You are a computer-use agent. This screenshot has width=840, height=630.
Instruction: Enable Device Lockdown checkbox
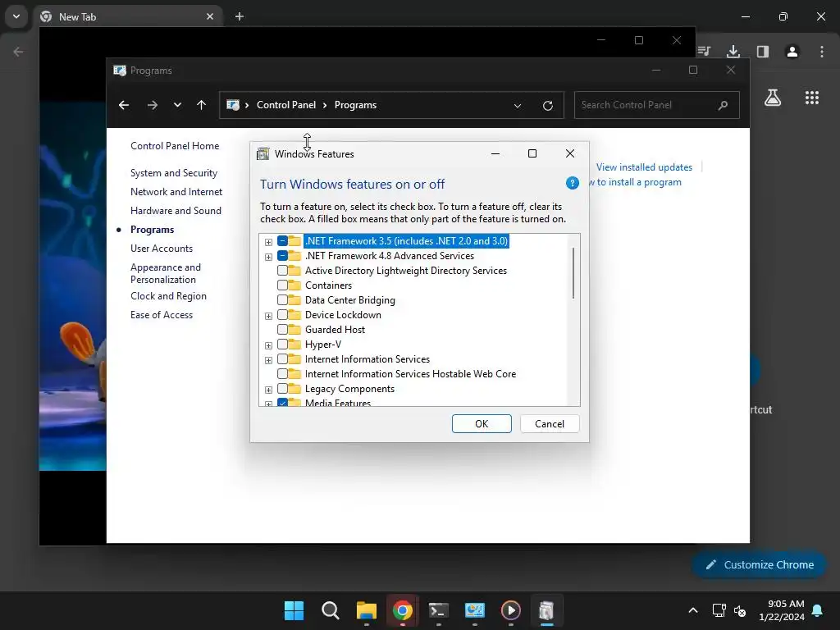click(282, 315)
